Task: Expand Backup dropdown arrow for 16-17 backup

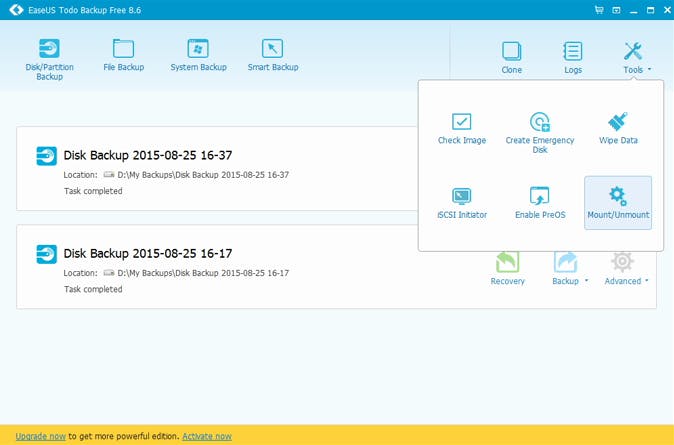Action: point(586,281)
